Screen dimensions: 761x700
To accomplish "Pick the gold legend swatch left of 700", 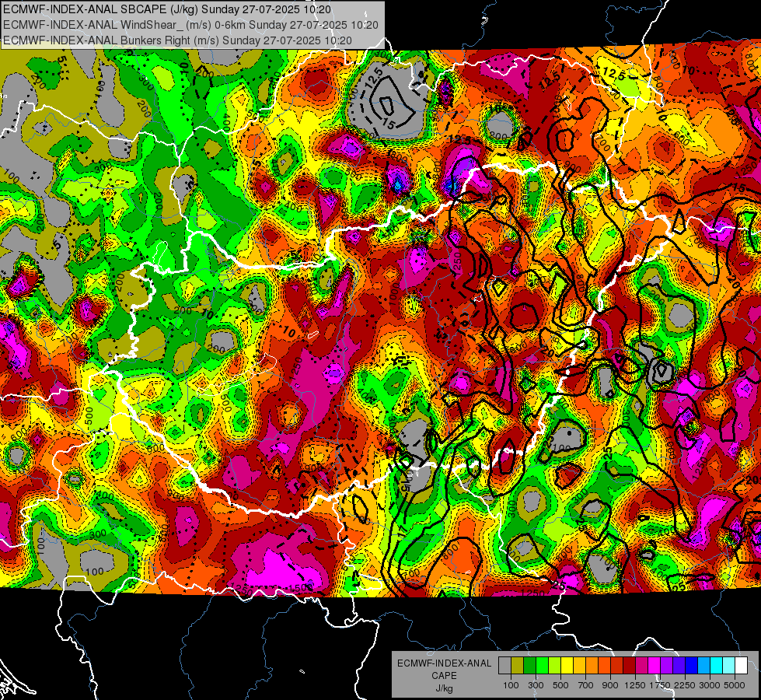I will 579,666.
